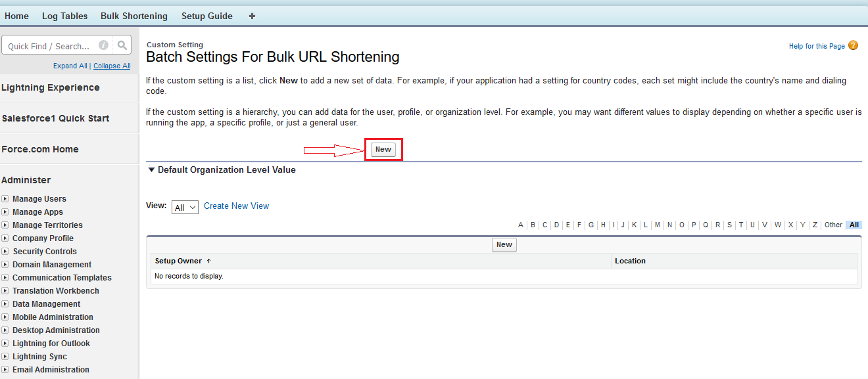Click the Quick Find search magnifier icon
This screenshot has height=379, width=868.
pos(122,46)
